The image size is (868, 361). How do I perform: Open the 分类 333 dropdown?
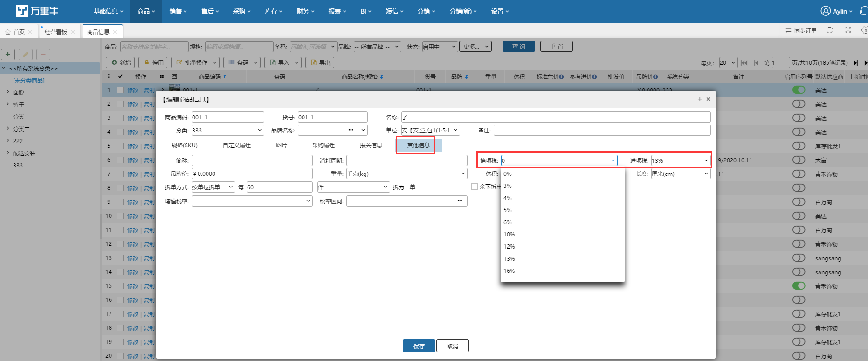[227, 130]
